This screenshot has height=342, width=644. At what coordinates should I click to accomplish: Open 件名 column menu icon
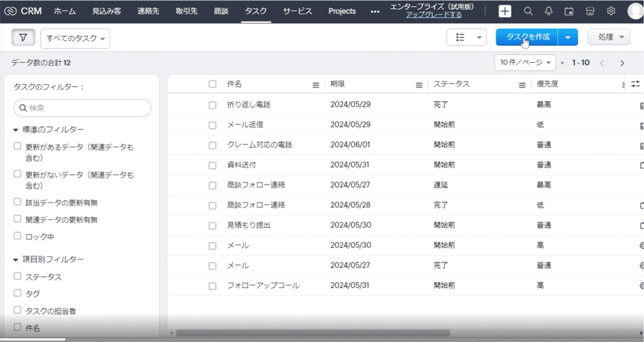316,85
